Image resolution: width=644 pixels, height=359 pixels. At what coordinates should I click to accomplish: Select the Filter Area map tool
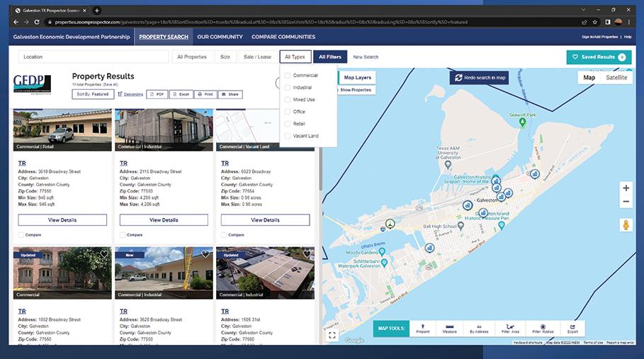pos(510,329)
